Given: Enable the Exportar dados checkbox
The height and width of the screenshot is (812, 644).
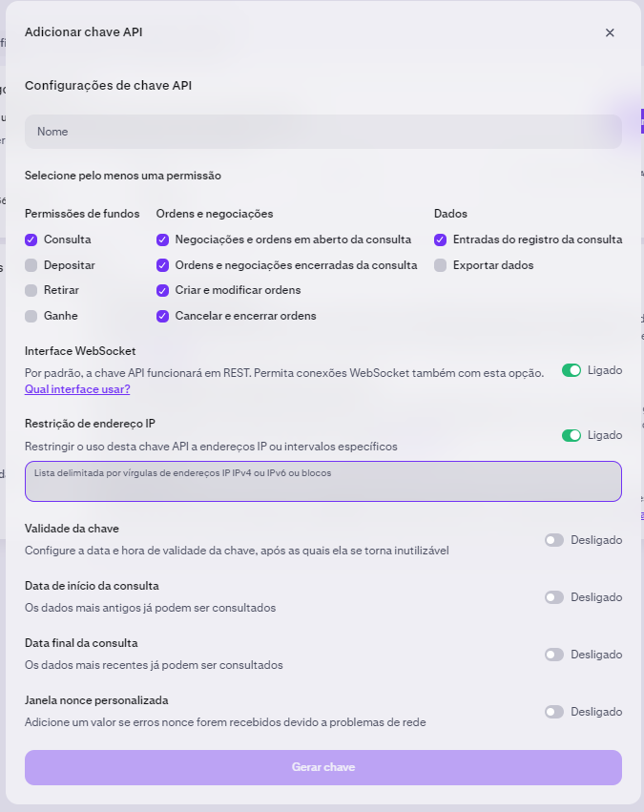Looking at the screenshot, I should coord(441,265).
